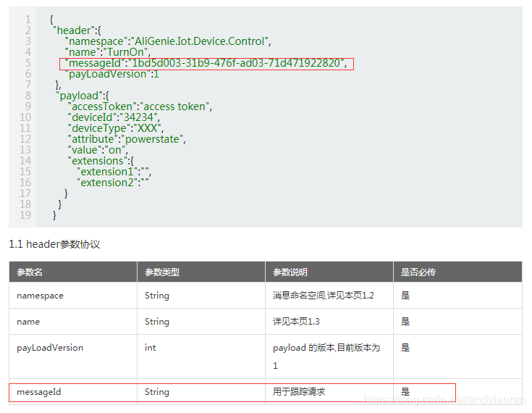532x413 pixels.
Task: Select the extension1 code line
Action: 114,172
